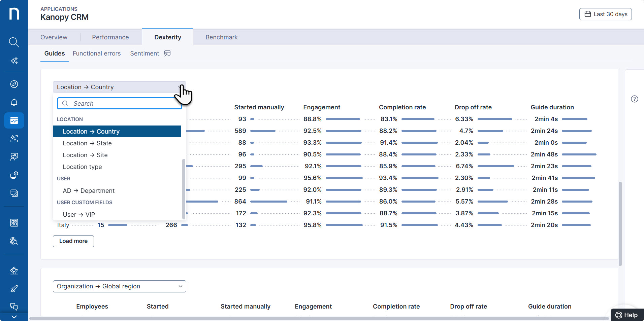644x321 pixels.
Task: Pick the User → VIP option
Action: 79,215
